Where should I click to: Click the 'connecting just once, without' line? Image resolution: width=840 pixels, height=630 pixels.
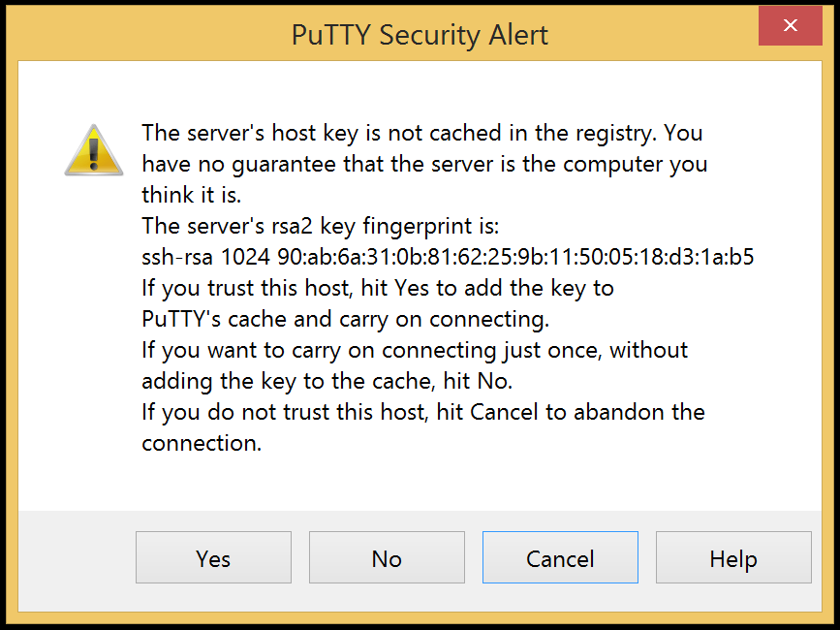415,350
